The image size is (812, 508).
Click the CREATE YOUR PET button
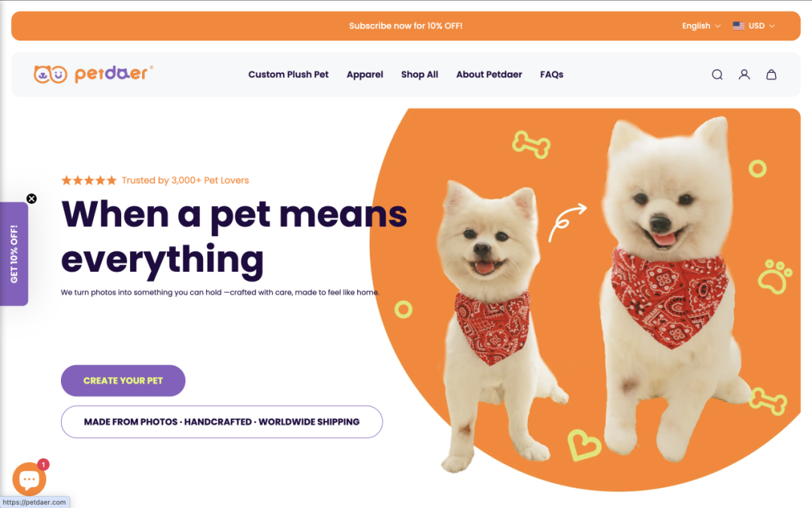123,381
